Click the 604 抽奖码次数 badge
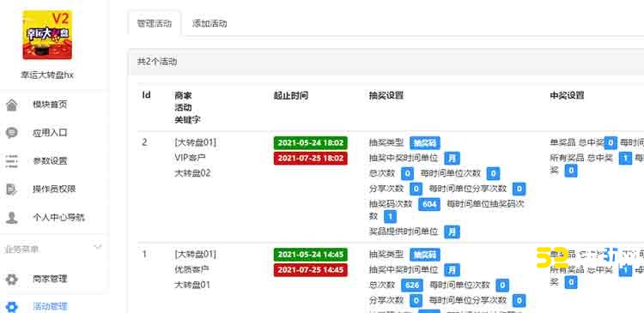 429,204
